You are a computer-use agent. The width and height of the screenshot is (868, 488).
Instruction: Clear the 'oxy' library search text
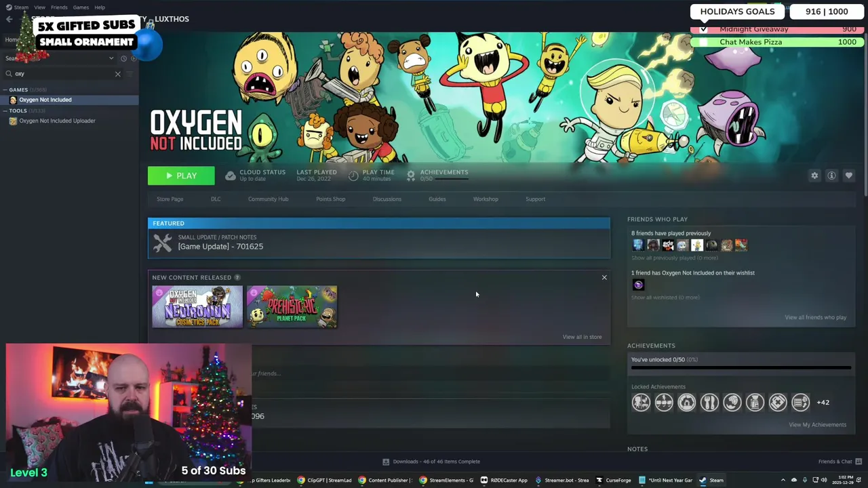point(117,73)
